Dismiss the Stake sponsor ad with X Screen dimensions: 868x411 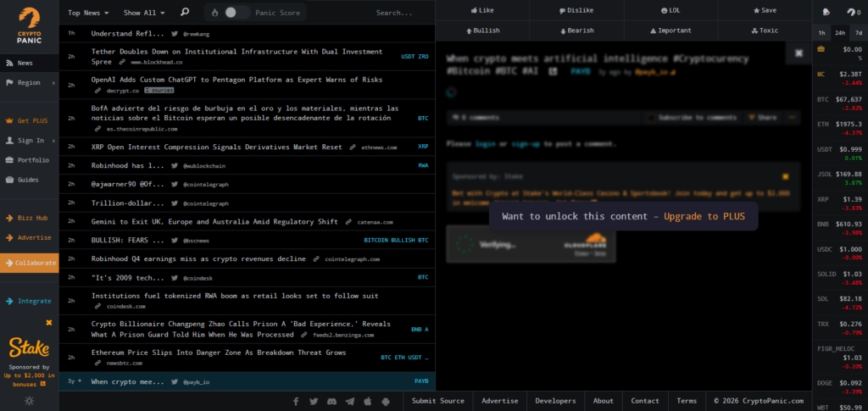pyautogui.click(x=49, y=322)
